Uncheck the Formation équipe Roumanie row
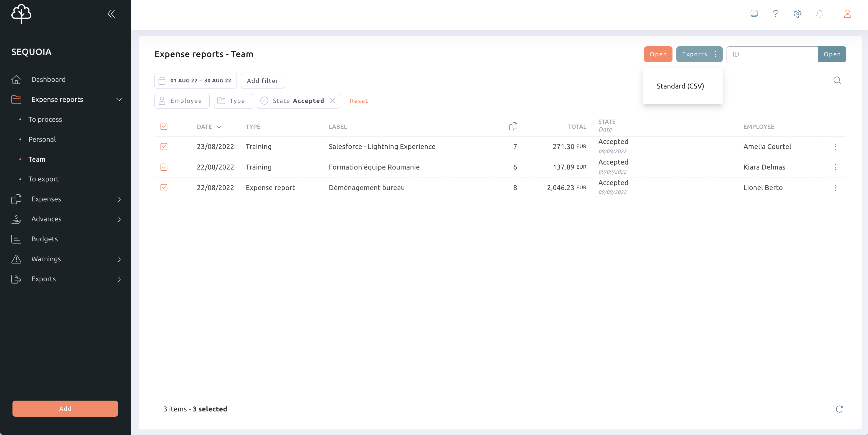Viewport: 868px width, 435px height. pyautogui.click(x=164, y=167)
